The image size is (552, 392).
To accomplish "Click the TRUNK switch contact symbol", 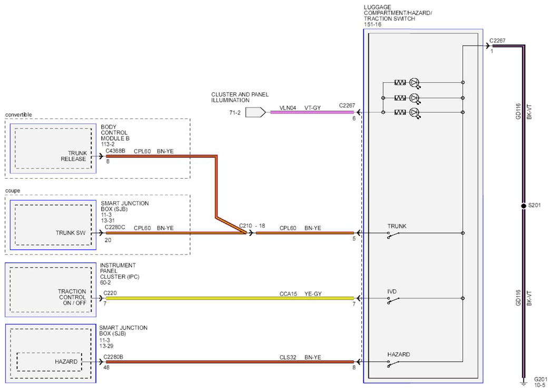I will pyautogui.click(x=393, y=235).
